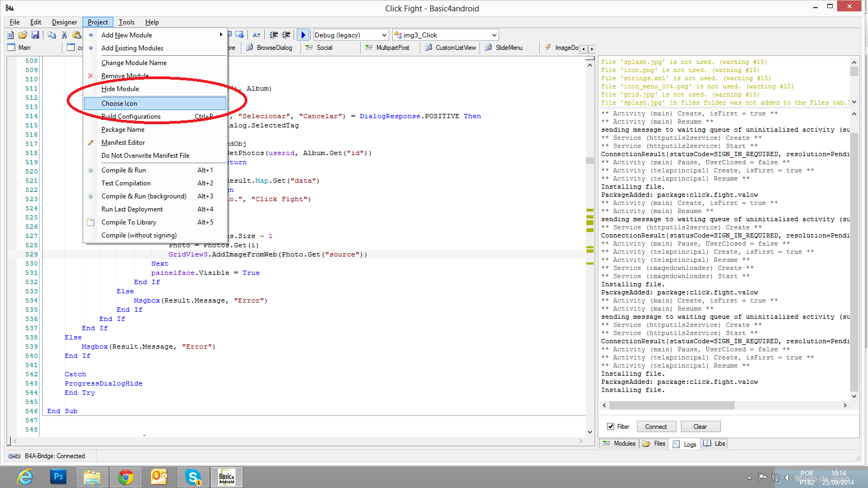Screen dimensions: 868x488
Task: Open the img3_Click sub selector dropdown
Action: [x=445, y=35]
